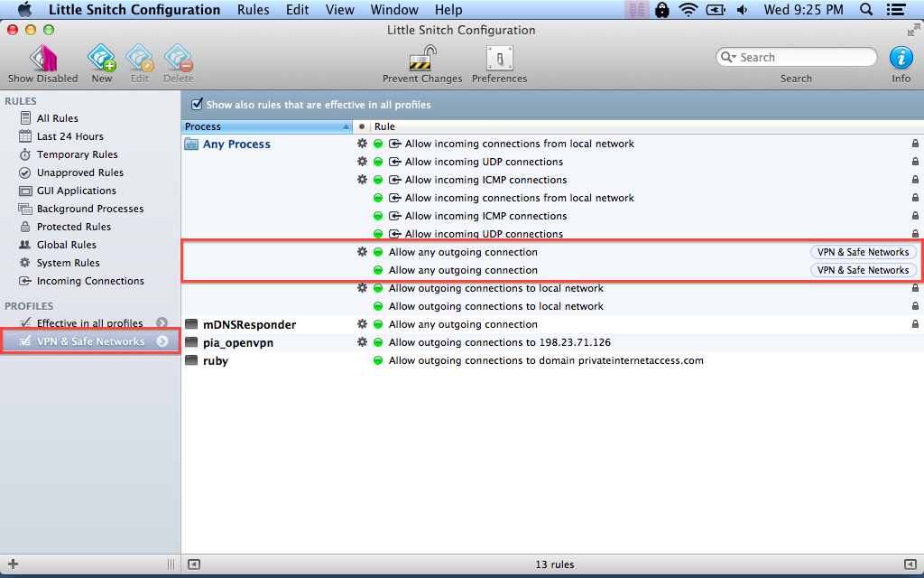Toggle green status of pia_openvpn rule
Screen dimensions: 924x578
point(378,342)
